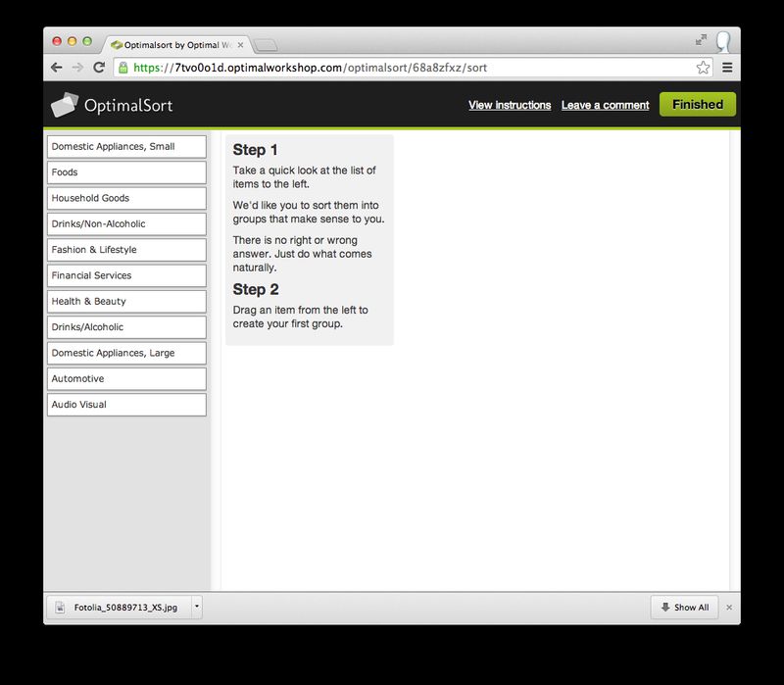
Task: Reload the page with the refresh icon
Action: click(99, 68)
